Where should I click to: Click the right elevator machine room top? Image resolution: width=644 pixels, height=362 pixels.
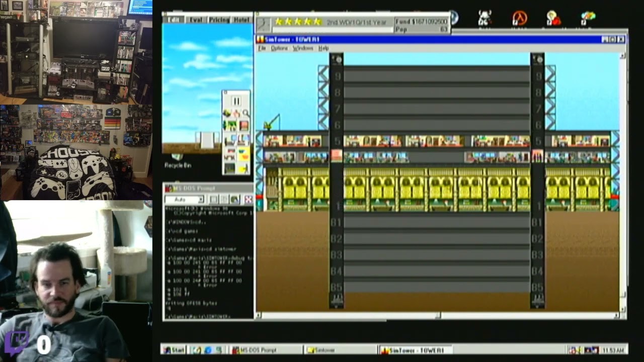[537, 59]
